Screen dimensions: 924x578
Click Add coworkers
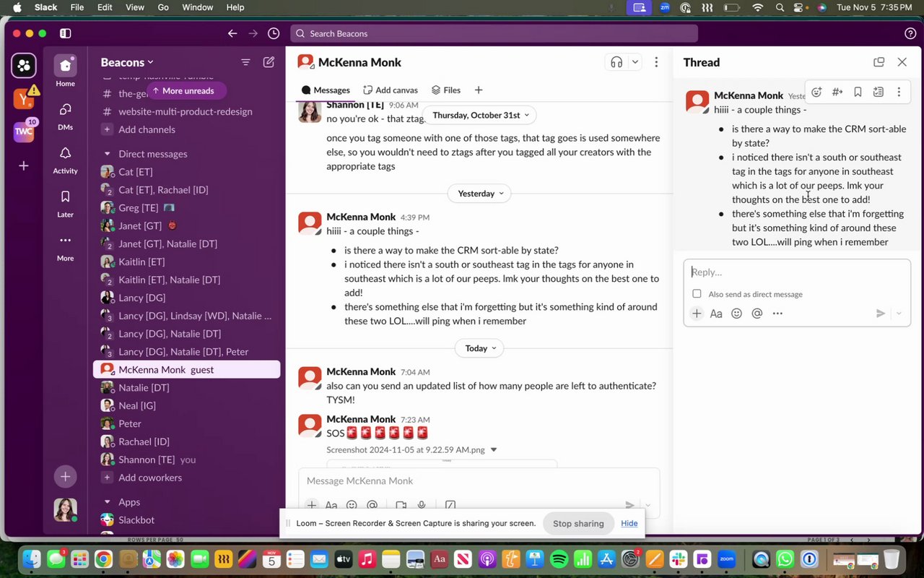pyautogui.click(x=150, y=478)
